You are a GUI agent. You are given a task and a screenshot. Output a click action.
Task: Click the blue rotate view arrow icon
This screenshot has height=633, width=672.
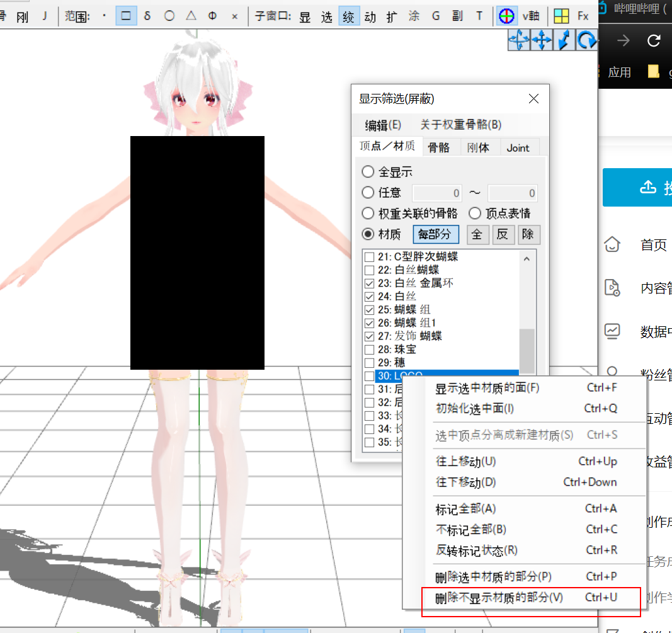(x=586, y=41)
